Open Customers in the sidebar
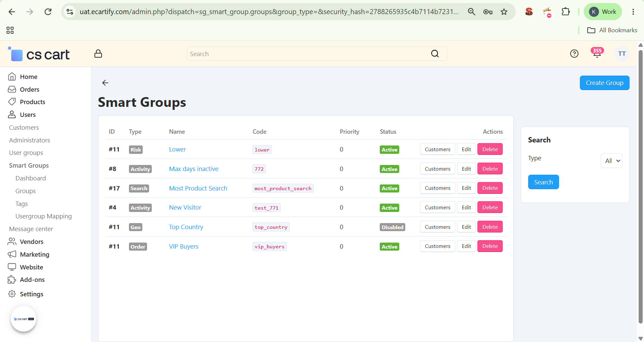 (x=24, y=127)
